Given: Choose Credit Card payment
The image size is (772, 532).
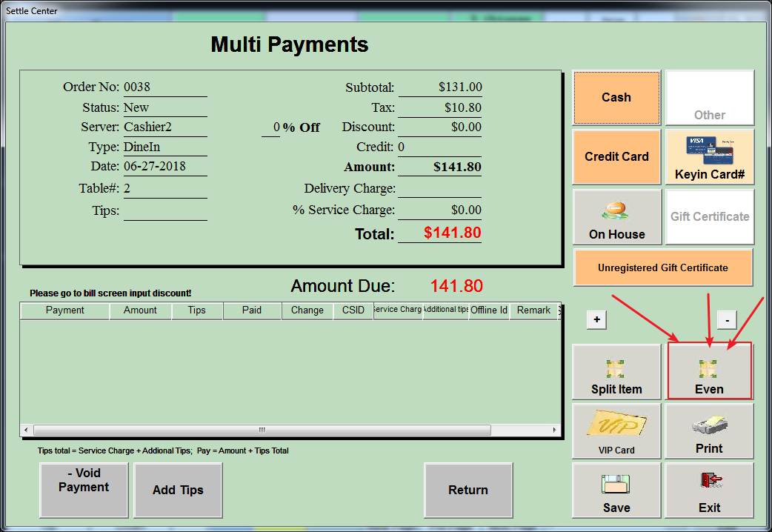Looking at the screenshot, I should tap(616, 156).
